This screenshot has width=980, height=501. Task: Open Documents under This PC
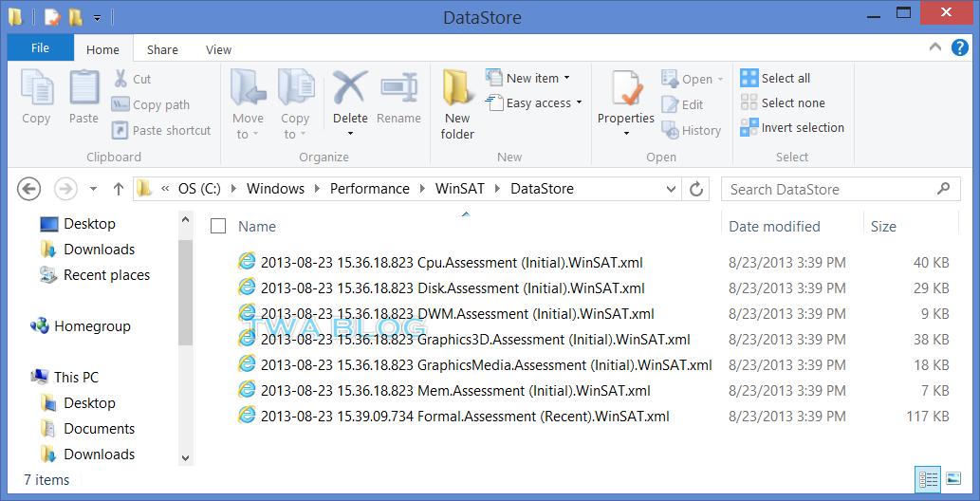(x=87, y=429)
